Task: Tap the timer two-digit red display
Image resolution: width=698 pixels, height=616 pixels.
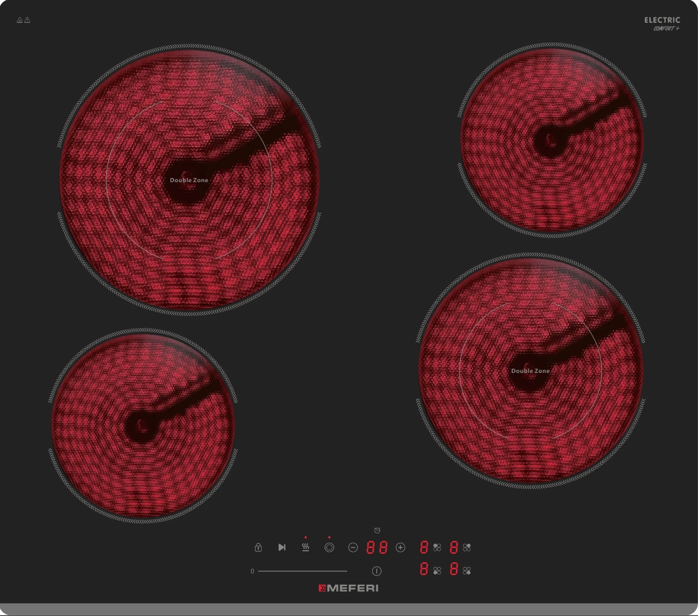Action: click(x=377, y=547)
